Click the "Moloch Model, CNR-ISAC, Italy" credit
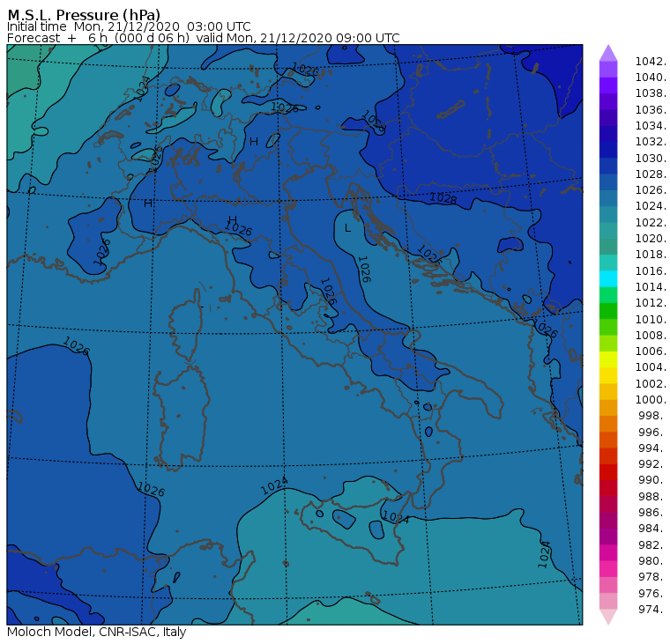 pos(97,632)
